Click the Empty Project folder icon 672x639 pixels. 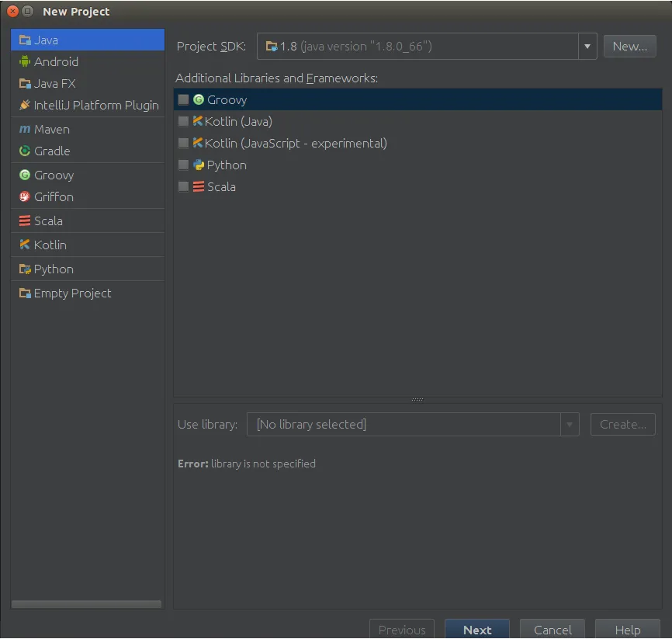point(25,293)
